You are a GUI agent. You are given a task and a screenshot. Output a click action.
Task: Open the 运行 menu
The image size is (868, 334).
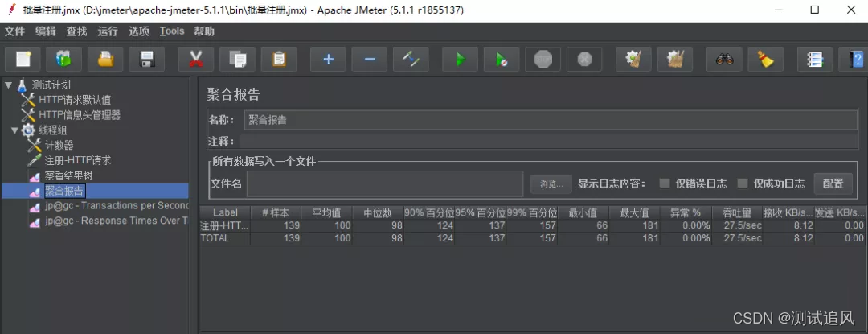point(108,31)
